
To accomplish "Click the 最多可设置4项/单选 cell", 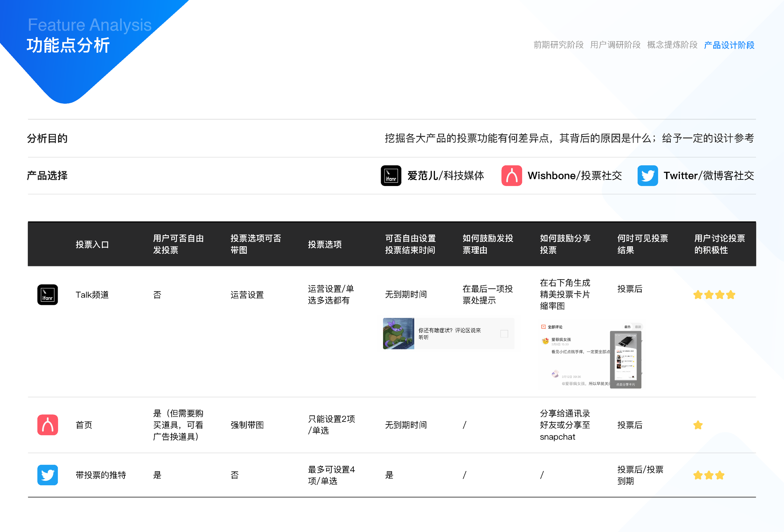I will (x=331, y=475).
